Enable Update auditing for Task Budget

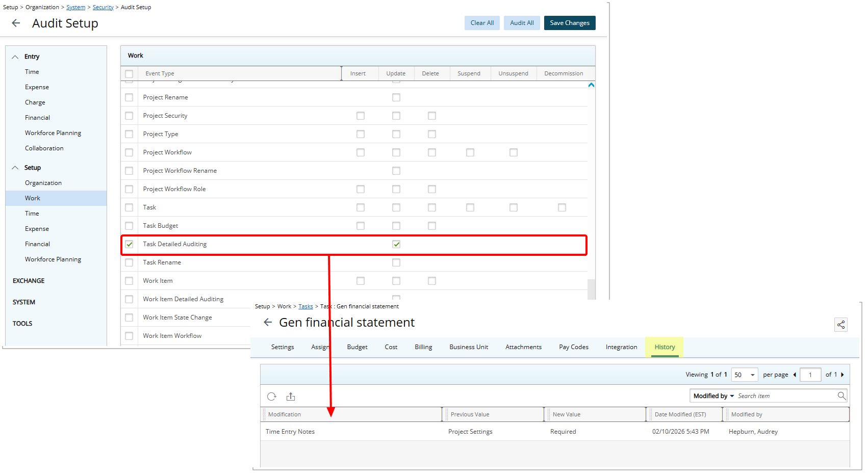point(396,225)
